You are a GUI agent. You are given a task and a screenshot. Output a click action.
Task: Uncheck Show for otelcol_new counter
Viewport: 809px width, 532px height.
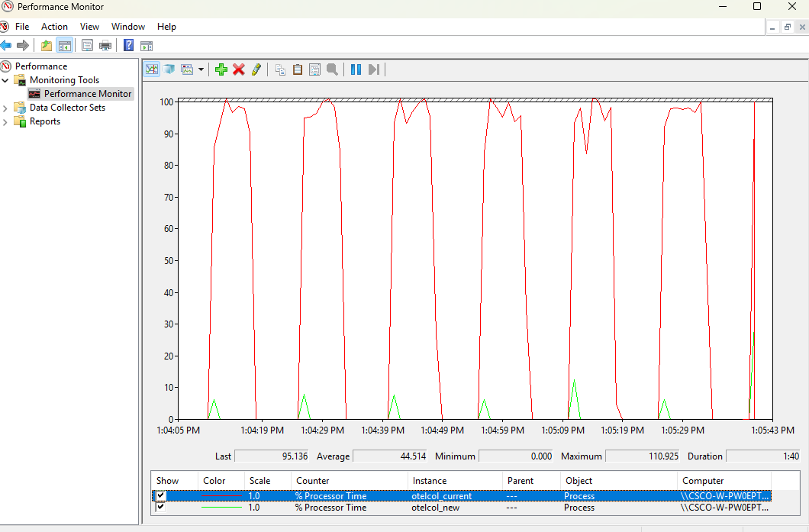161,508
